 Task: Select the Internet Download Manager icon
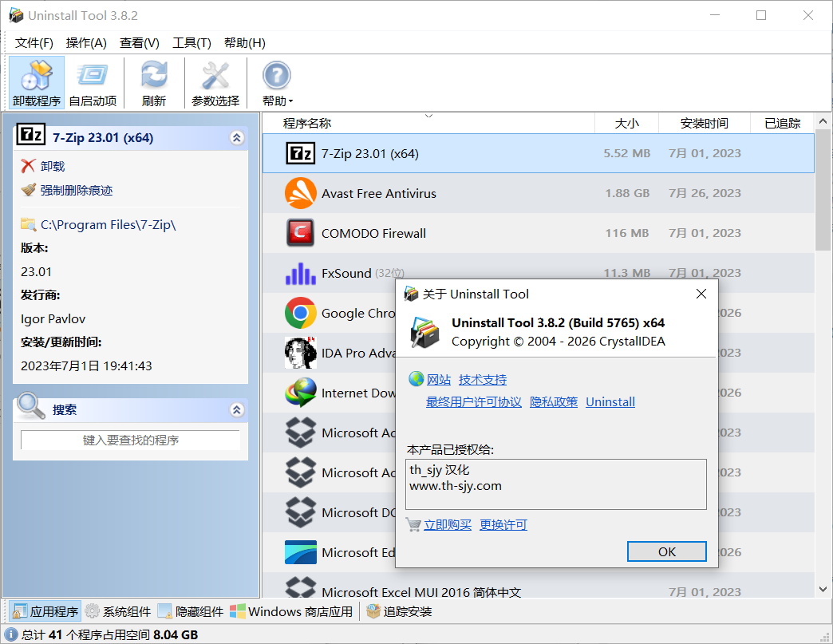[x=301, y=393]
